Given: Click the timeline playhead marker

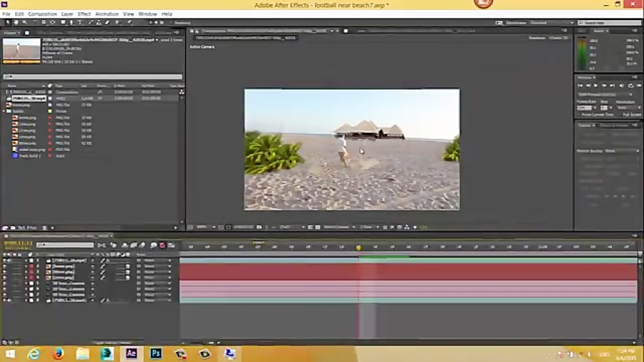Looking at the screenshot, I should tap(358, 248).
